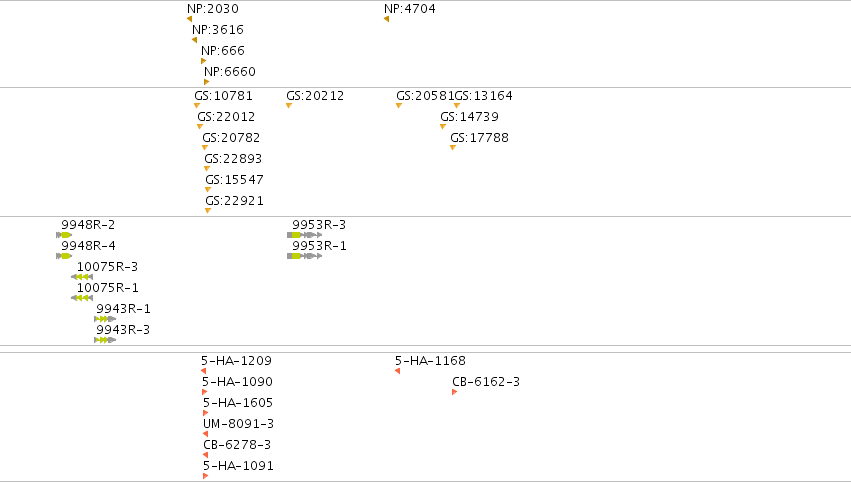The image size is (851, 482).
Task: Click the 10075R-3 gene glyph
Action: coord(82,277)
